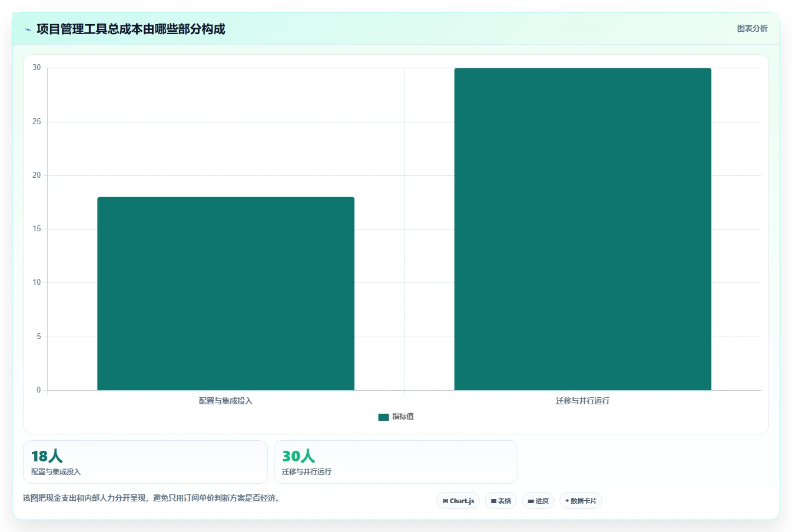Click the y-axis value 30
The height and width of the screenshot is (532, 792).
click(37, 68)
